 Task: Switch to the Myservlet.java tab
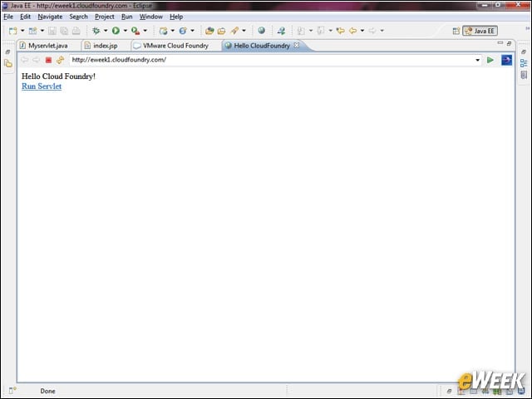click(48, 46)
